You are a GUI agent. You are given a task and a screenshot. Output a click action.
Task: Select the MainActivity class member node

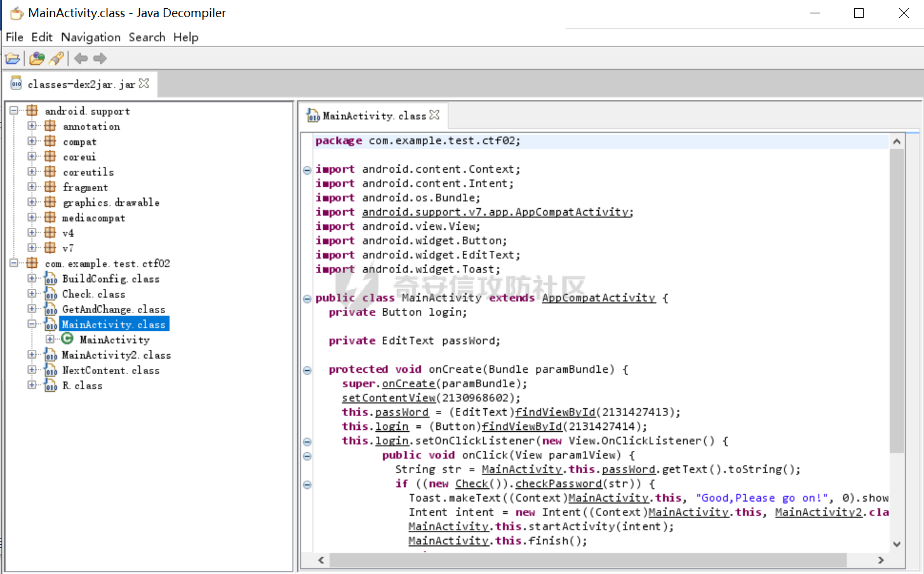114,340
